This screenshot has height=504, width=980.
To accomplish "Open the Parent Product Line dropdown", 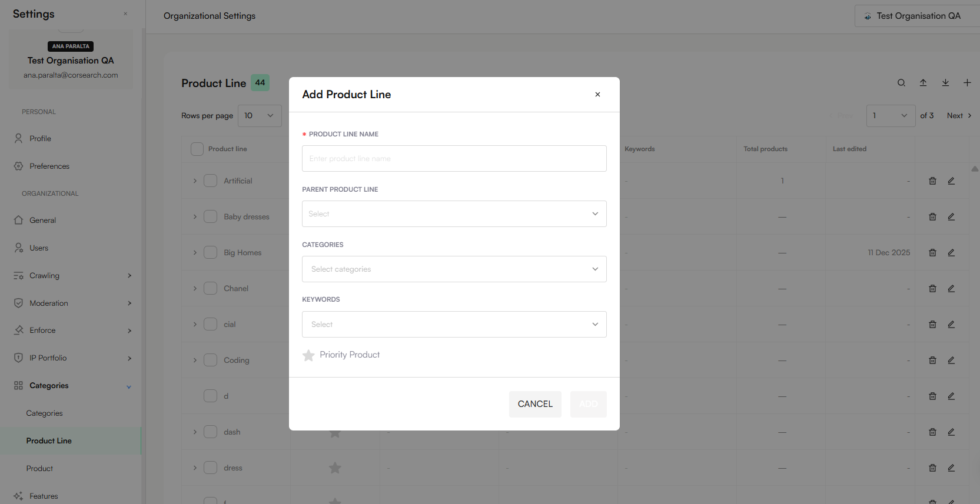I will click(454, 214).
